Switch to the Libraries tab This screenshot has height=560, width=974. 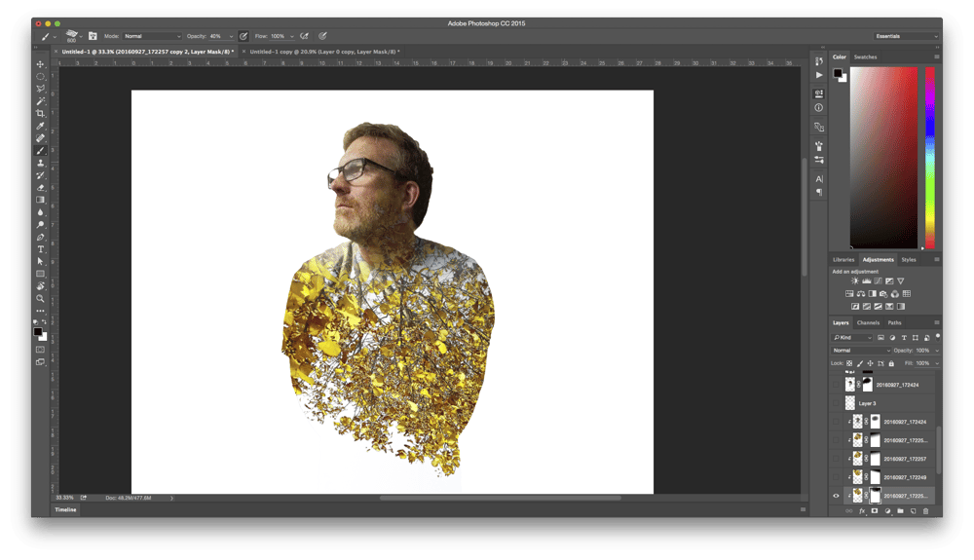[x=843, y=259]
